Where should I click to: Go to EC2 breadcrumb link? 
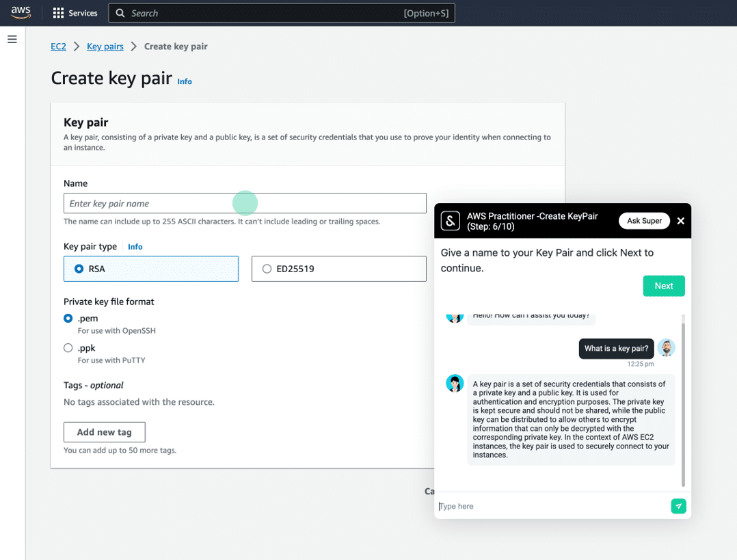coord(58,46)
